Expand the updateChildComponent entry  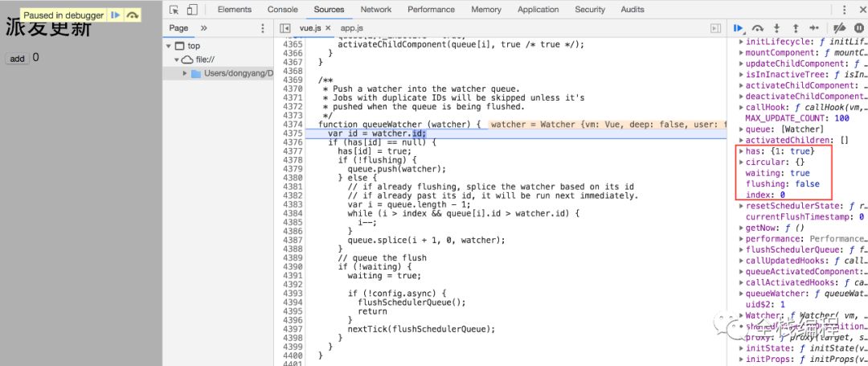742,64
